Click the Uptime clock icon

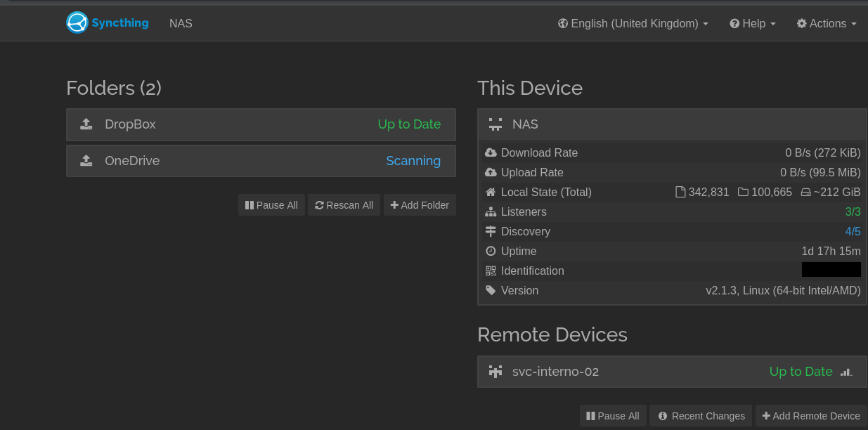491,251
